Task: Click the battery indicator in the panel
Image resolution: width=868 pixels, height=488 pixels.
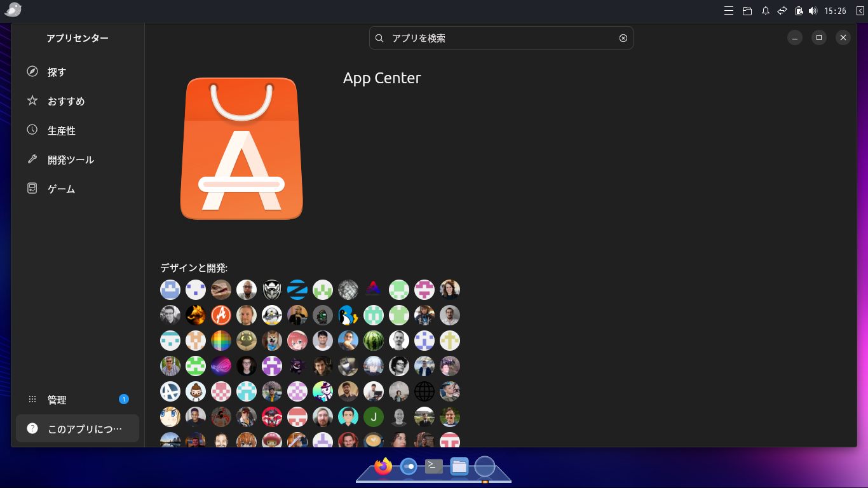Action: click(799, 11)
